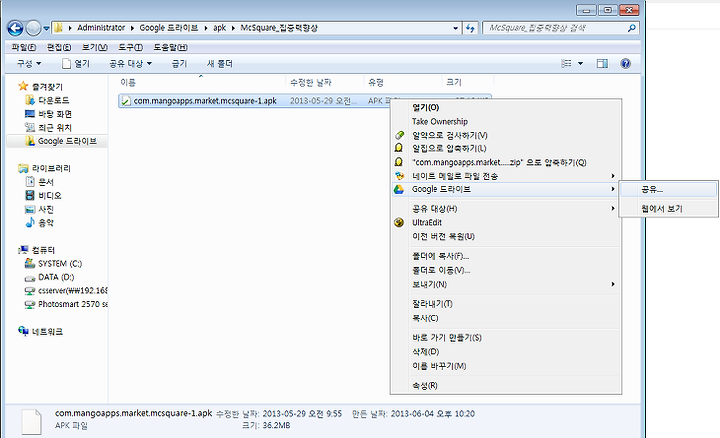The height and width of the screenshot is (438, 720).
Task: Choose 삭제(D) from context menu
Action: click(506, 352)
